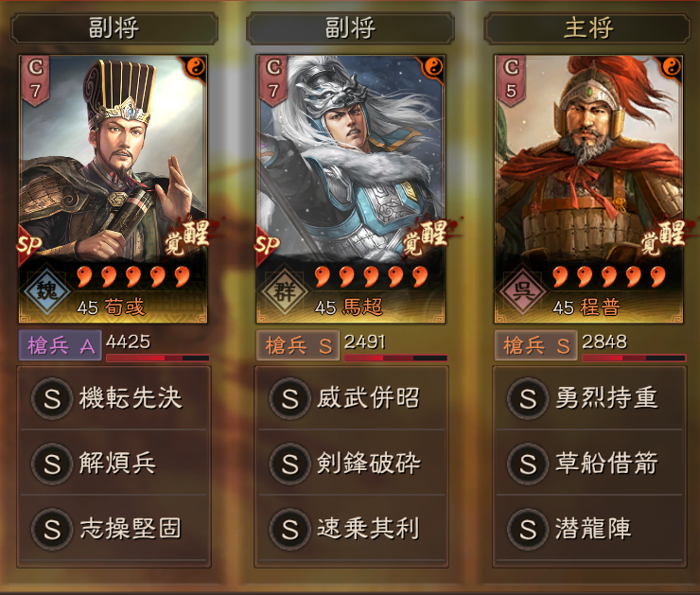Open the 草船借箭 skill entry
700x595 pixels.
[x=589, y=463]
